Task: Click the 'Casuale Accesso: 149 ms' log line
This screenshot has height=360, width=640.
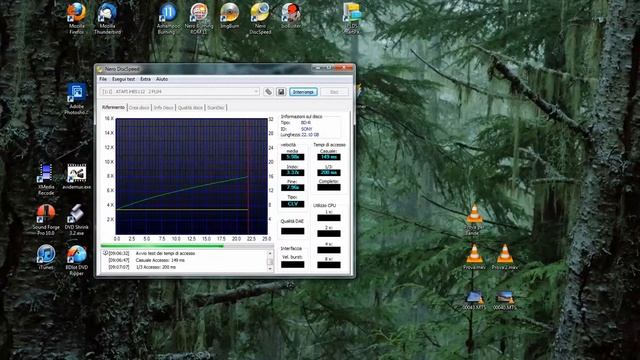Action: (x=160, y=260)
